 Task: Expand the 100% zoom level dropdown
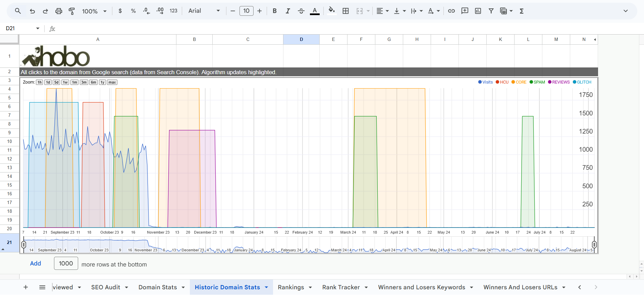tap(94, 11)
